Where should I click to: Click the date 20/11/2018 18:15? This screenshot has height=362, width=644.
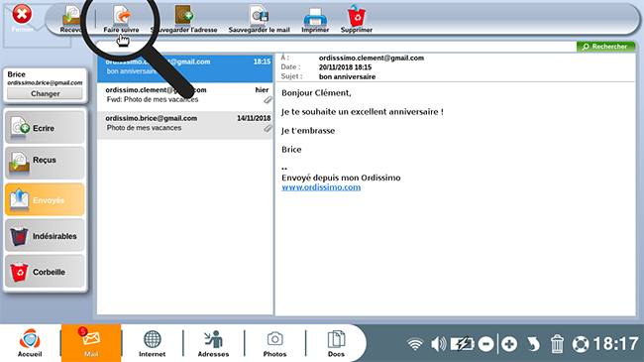[x=345, y=67]
